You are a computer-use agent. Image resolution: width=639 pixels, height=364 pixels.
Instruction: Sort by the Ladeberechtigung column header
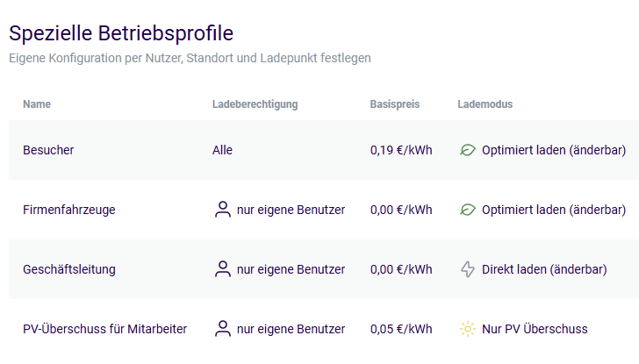255,104
